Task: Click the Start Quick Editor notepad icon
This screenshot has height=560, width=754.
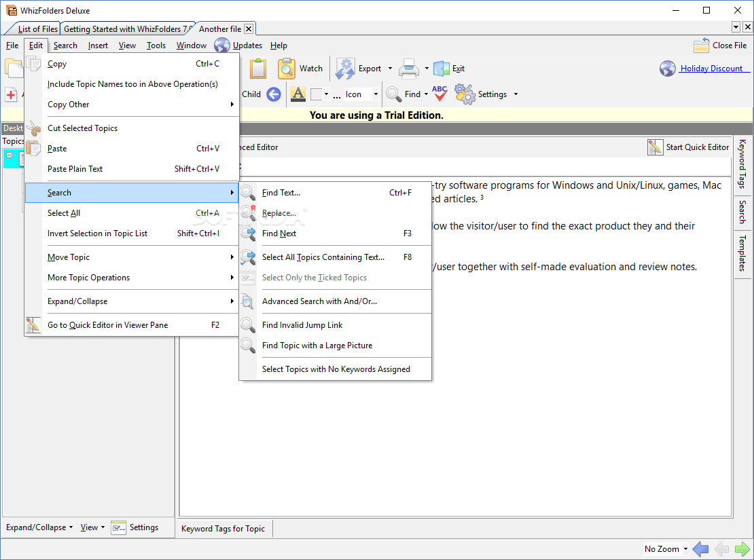Action: pyautogui.click(x=655, y=147)
